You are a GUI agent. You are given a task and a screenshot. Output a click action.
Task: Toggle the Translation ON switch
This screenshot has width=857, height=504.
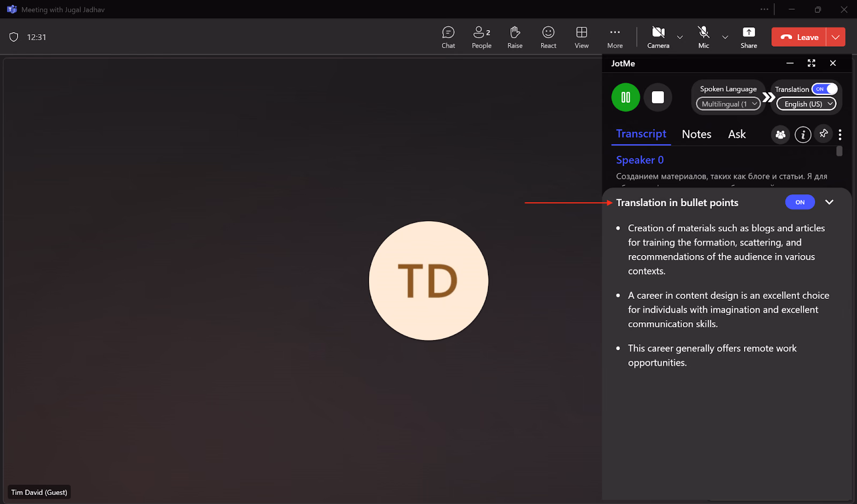[x=824, y=89]
